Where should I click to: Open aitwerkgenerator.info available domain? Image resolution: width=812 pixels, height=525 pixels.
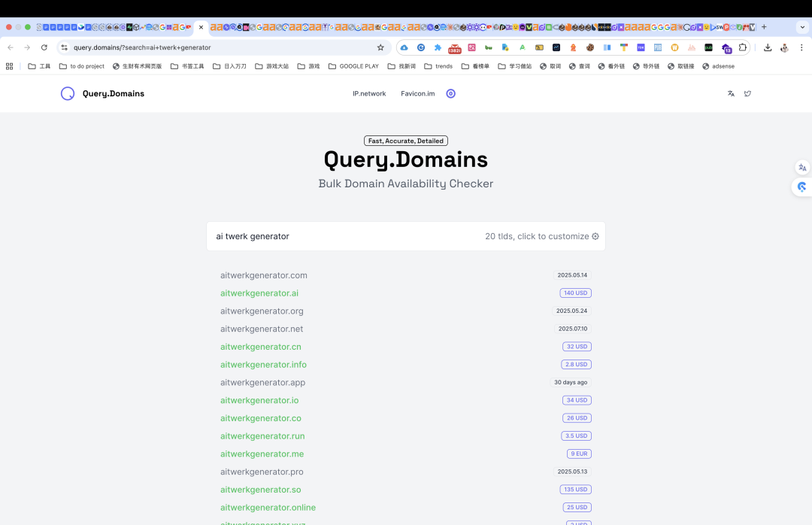pyautogui.click(x=263, y=365)
